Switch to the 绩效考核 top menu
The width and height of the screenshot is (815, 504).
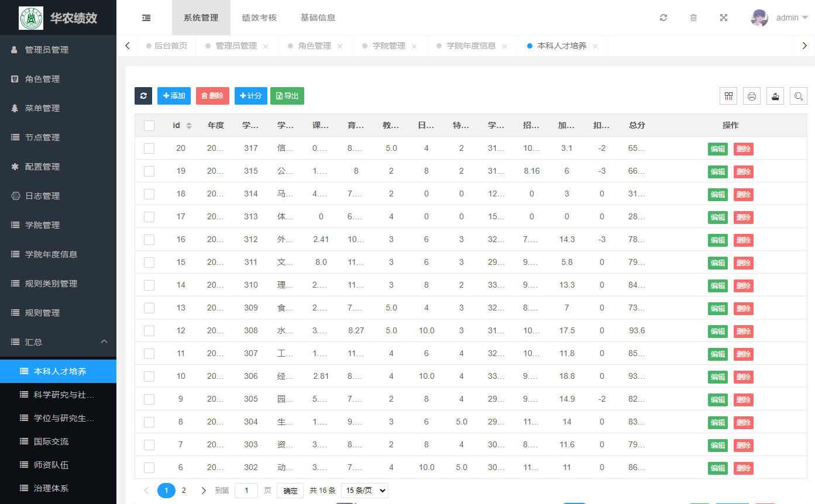pos(259,18)
